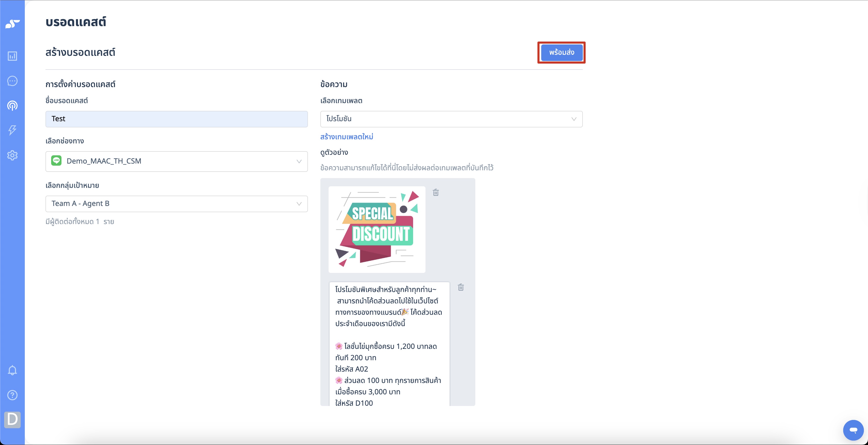Click the พร้อมส่ง button
Screen dimensions: 868x445
coord(562,53)
